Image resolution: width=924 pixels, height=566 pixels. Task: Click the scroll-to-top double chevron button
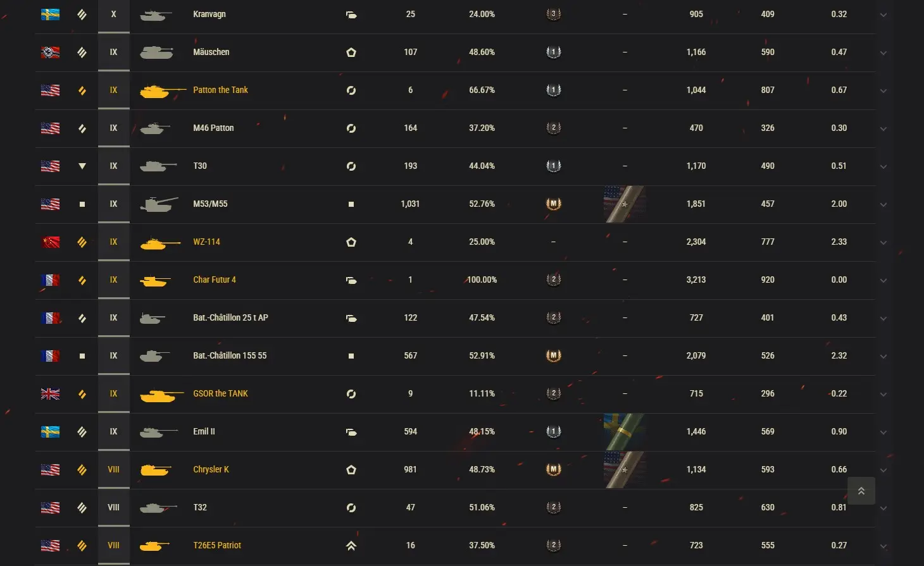tap(861, 491)
